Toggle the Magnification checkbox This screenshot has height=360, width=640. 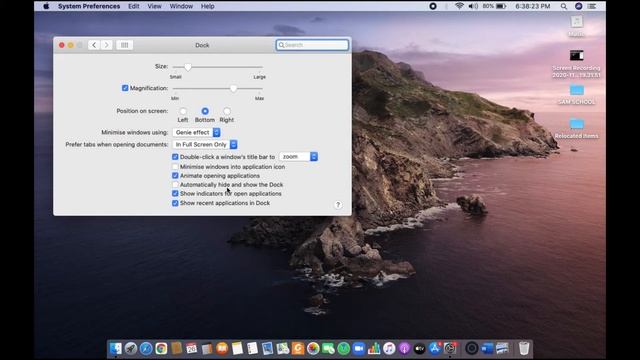pos(125,88)
